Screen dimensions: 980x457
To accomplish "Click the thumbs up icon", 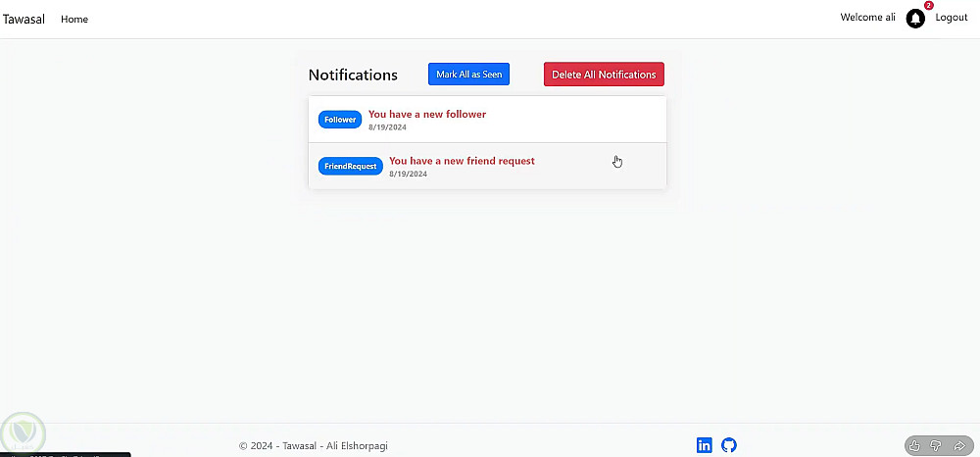I will tap(915, 446).
